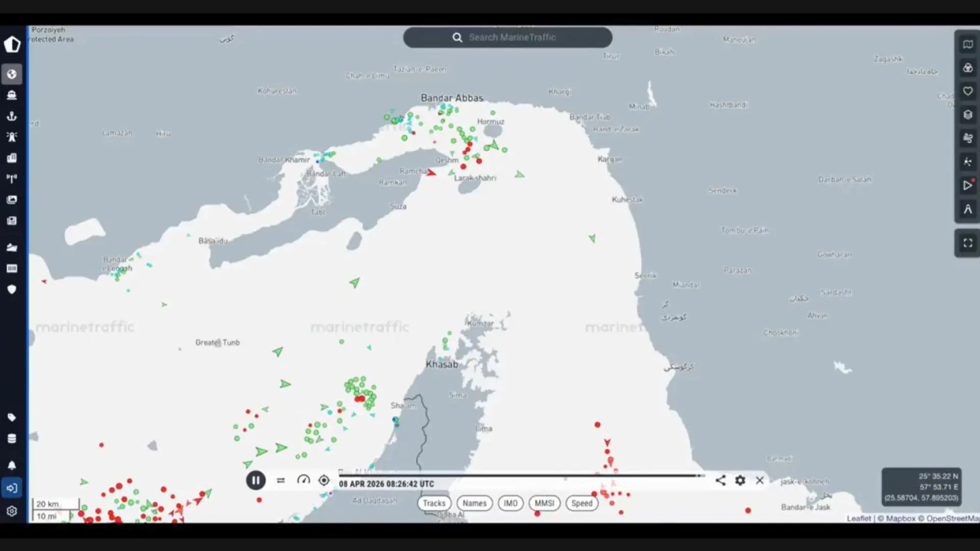
Task: Open the AIS stations lighthouse icon
Action: click(12, 137)
